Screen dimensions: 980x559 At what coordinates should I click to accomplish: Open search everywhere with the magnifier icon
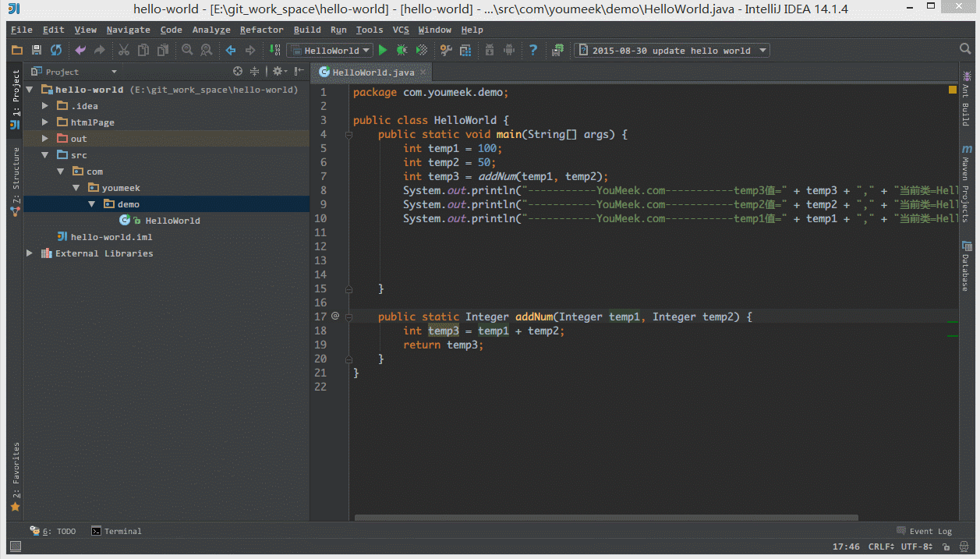point(965,48)
